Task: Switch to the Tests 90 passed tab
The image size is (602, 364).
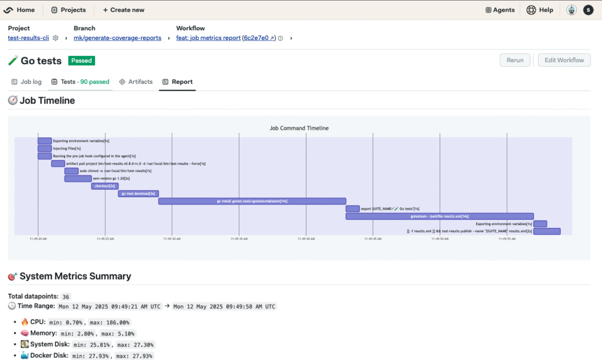Action: pyautogui.click(x=80, y=81)
